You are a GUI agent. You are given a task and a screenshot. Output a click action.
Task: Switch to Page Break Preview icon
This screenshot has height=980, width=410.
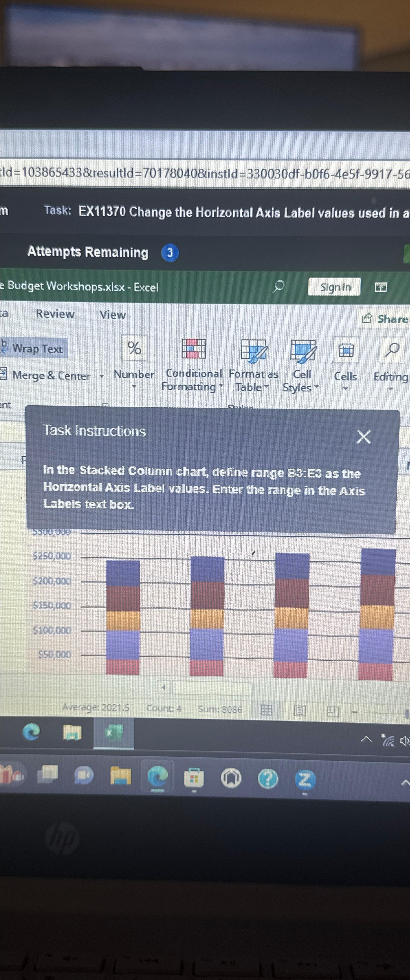point(332,711)
